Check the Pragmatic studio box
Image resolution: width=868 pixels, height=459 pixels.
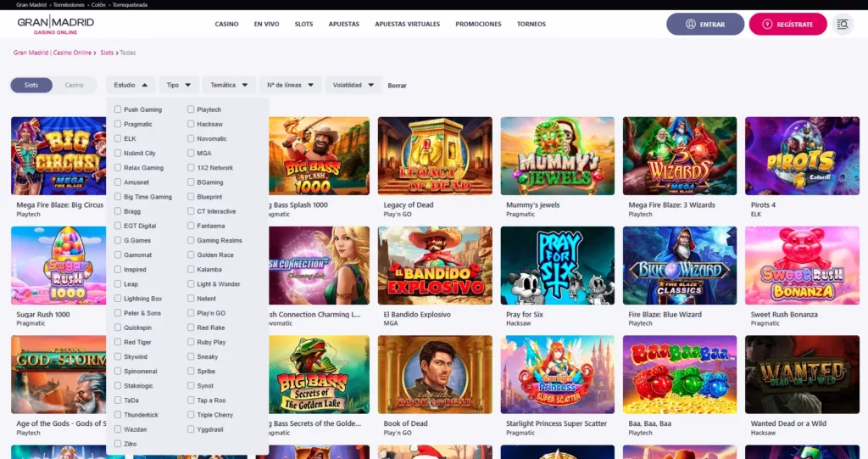pyautogui.click(x=117, y=124)
